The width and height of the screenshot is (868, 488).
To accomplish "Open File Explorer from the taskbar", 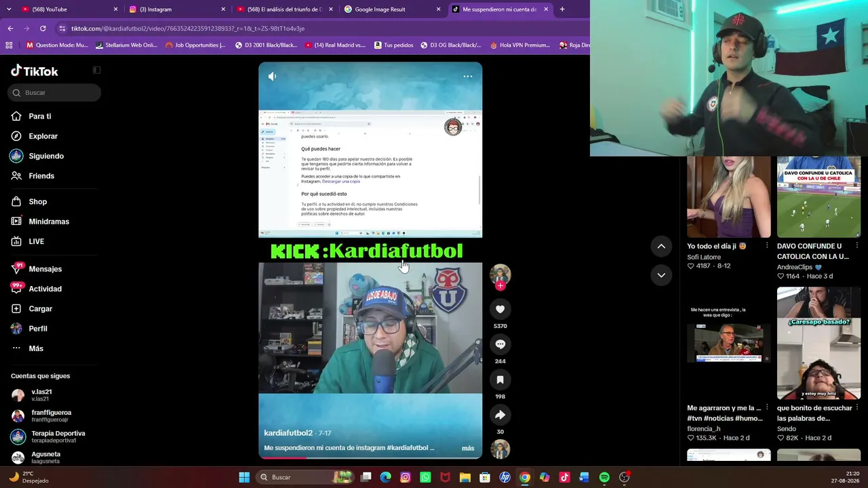I will (465, 477).
